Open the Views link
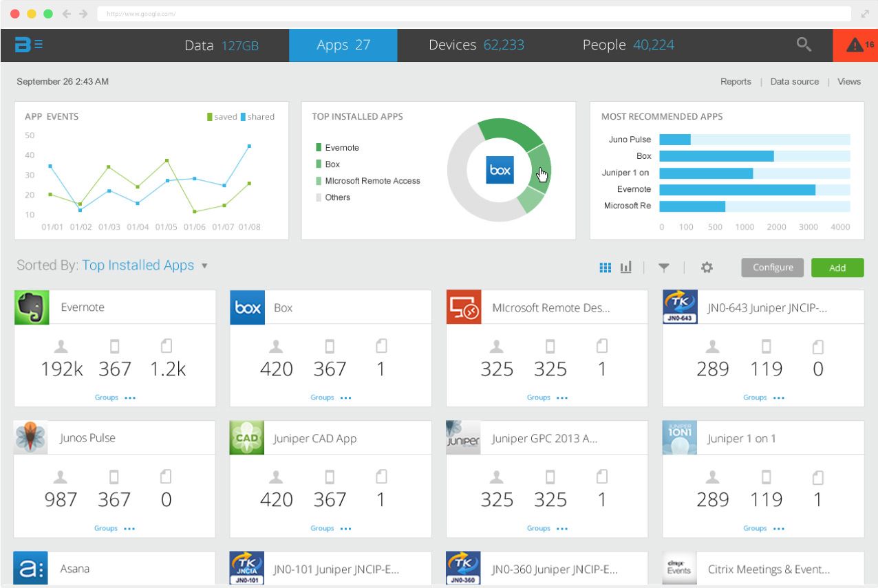Screen dimensions: 878x588 849,81
